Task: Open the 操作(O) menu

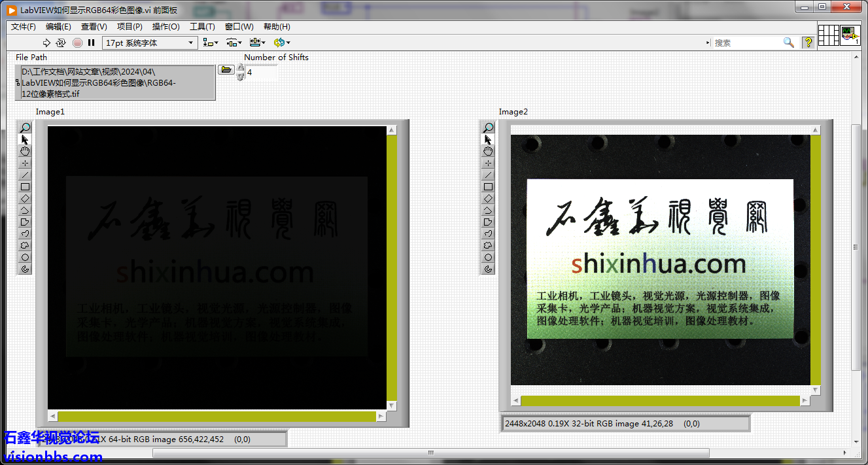Action: coord(165,27)
